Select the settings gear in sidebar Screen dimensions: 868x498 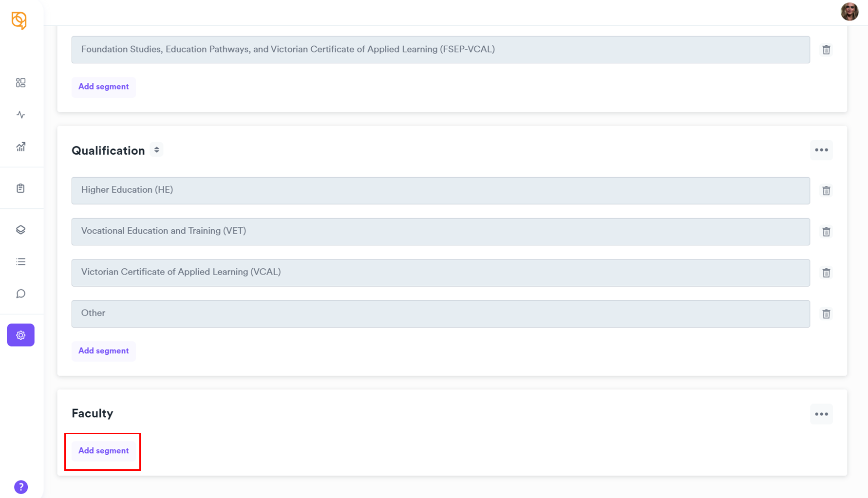20,335
